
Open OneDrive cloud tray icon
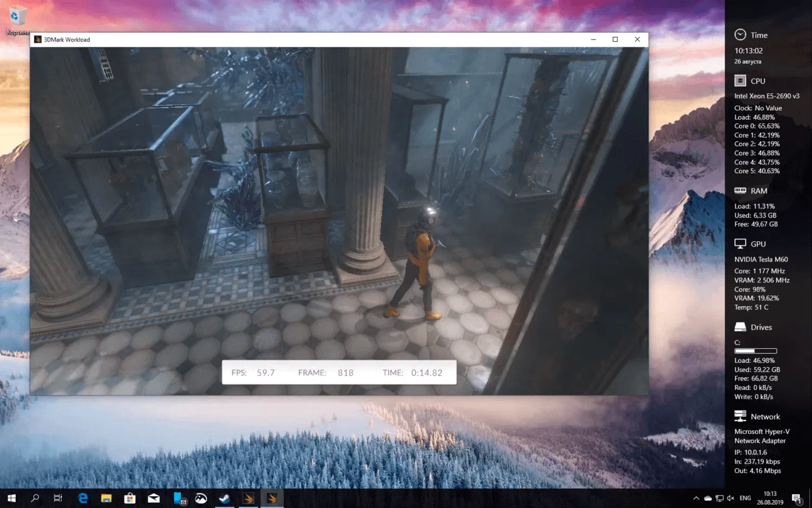708,498
